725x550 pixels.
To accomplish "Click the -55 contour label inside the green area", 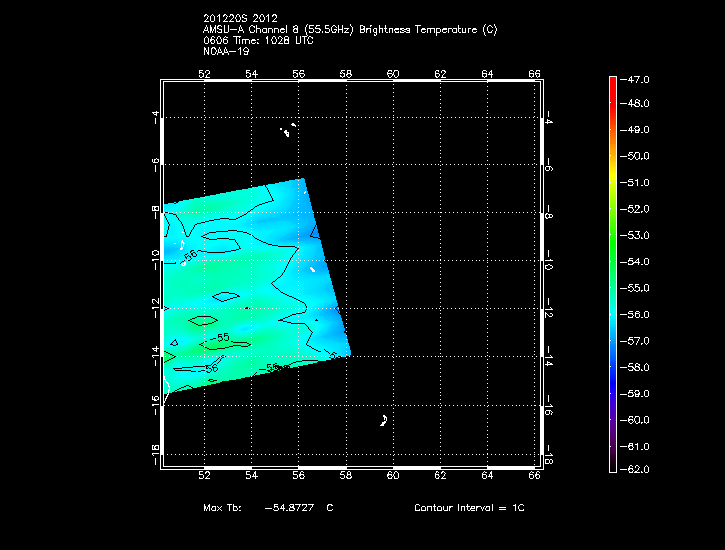I will point(223,337).
